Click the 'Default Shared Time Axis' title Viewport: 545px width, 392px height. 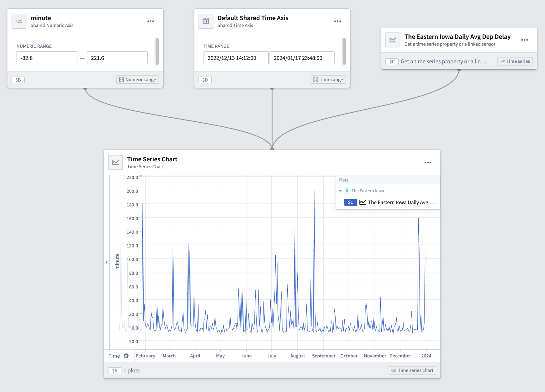pos(253,18)
